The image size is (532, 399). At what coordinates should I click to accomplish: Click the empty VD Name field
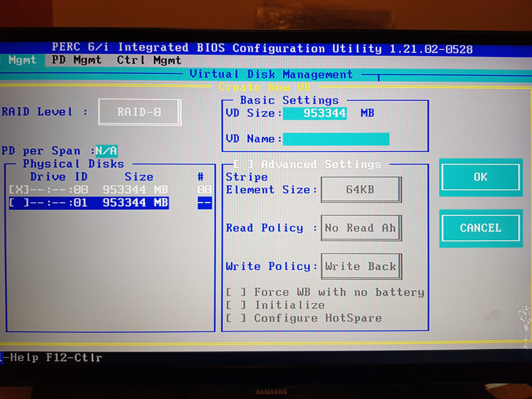(336, 139)
